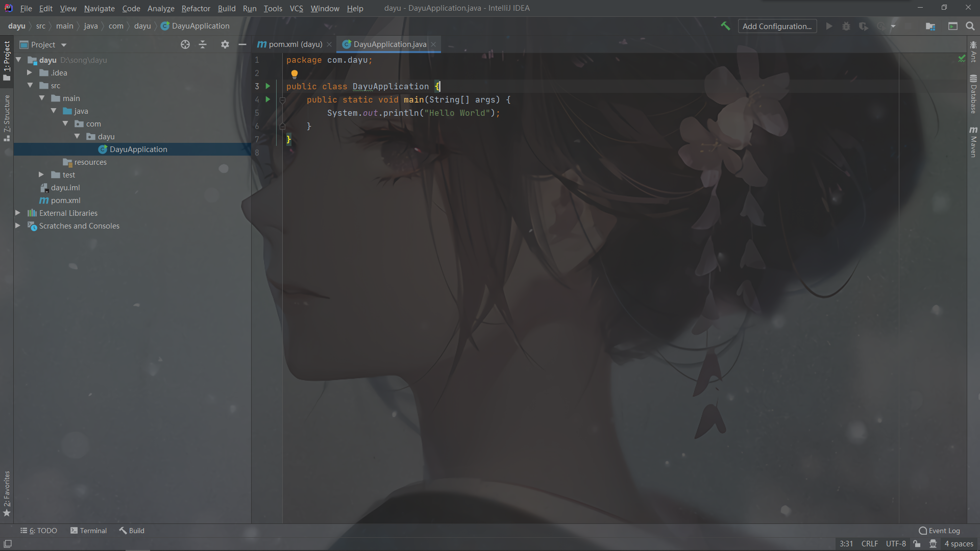Image resolution: width=980 pixels, height=551 pixels.
Task: Click the intention lightbulb in editor
Action: tap(295, 73)
